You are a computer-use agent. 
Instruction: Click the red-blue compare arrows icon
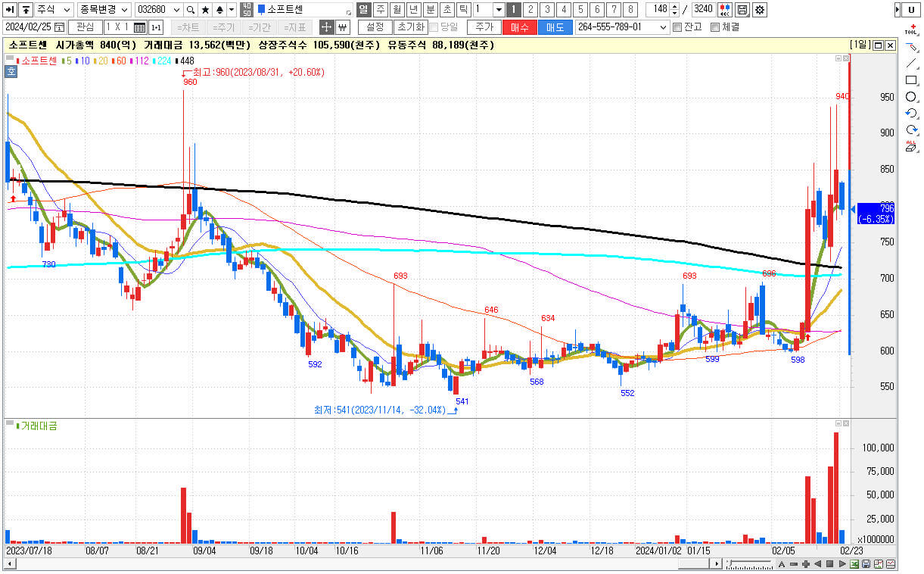[724, 10]
